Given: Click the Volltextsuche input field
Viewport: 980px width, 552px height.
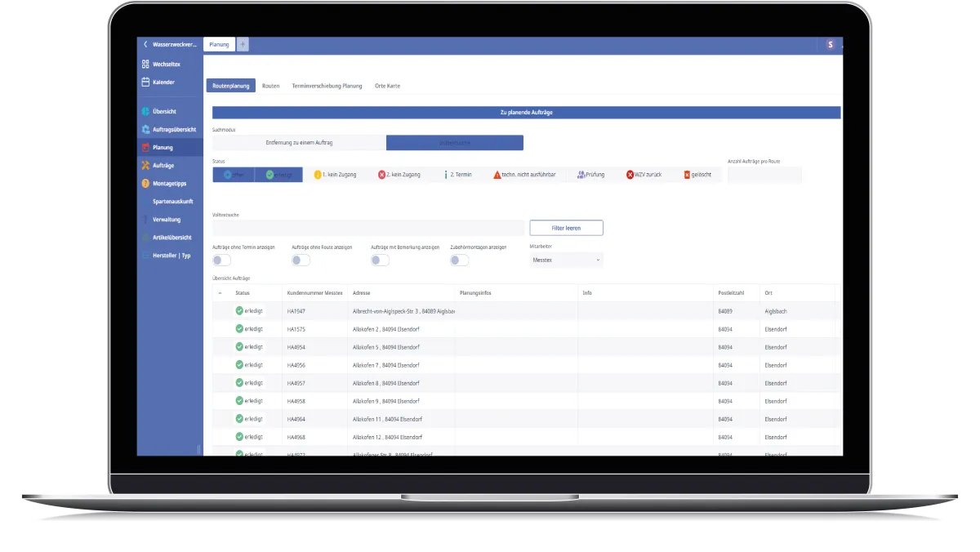Looking at the screenshot, I should tap(367, 227).
